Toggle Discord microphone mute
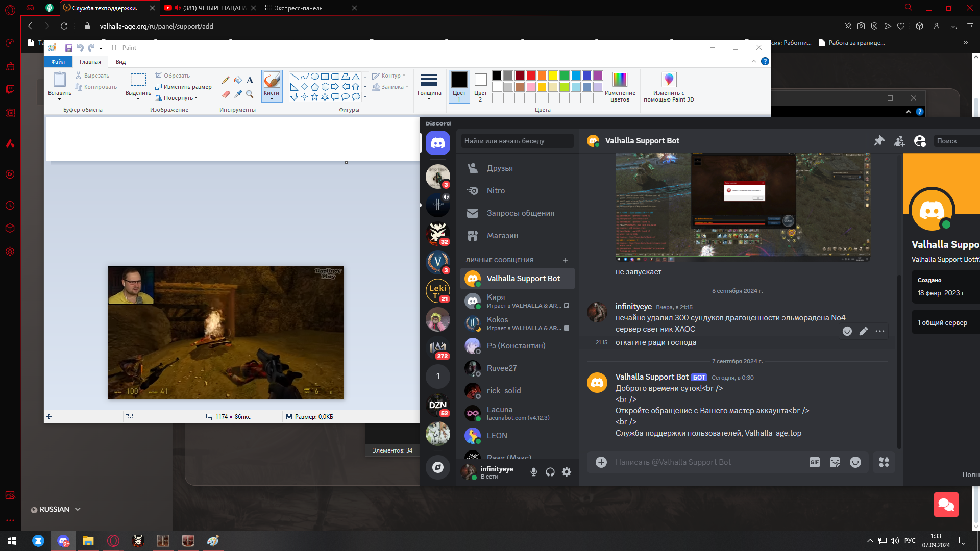Image resolution: width=980 pixels, height=551 pixels. [x=533, y=472]
